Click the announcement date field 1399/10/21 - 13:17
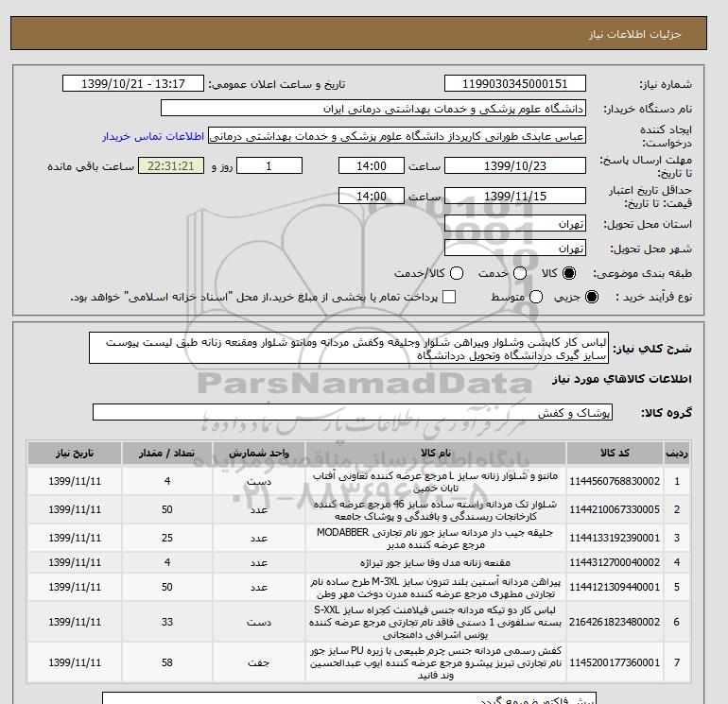 pyautogui.click(x=133, y=83)
